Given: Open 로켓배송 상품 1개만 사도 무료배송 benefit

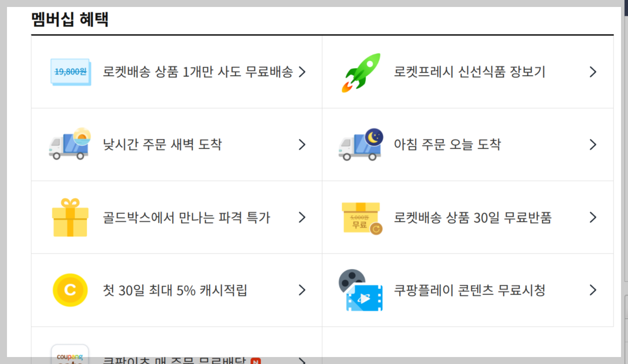Looking at the screenshot, I should pyautogui.click(x=177, y=72).
